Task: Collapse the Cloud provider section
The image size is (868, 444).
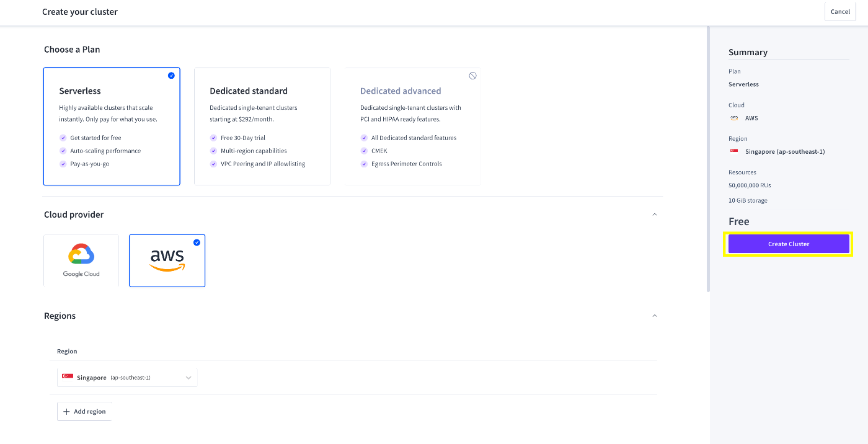Action: 654,215
